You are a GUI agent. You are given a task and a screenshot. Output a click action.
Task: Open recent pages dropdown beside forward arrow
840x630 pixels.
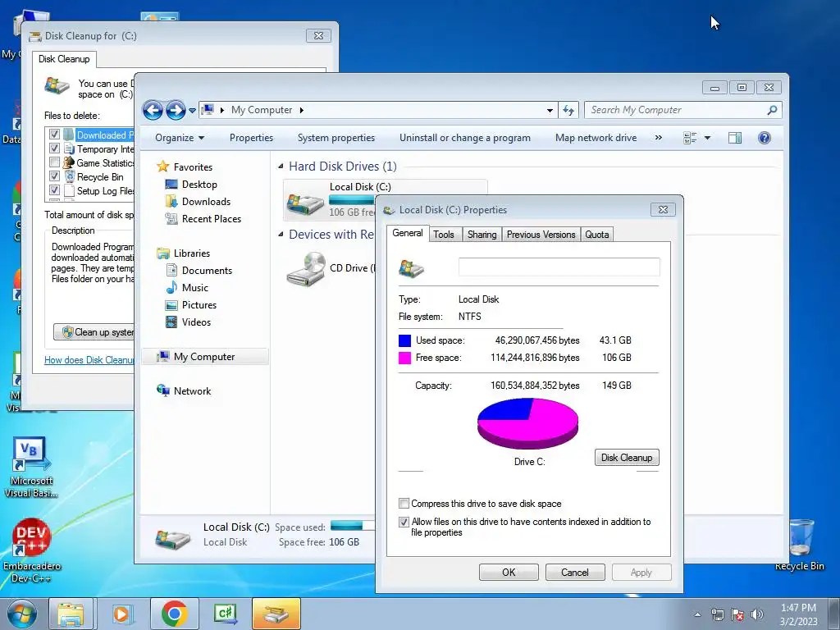tap(192, 111)
